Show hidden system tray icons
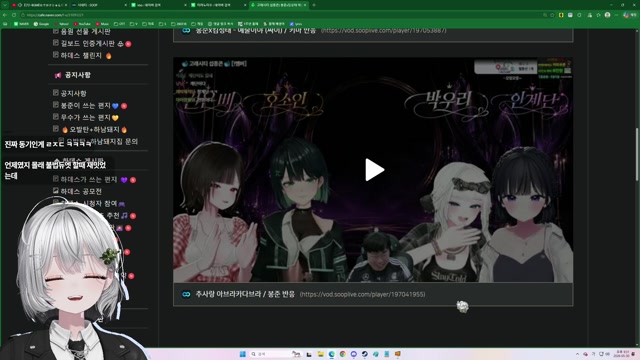Viewport: 640px width, 360px height. [x=577, y=354]
